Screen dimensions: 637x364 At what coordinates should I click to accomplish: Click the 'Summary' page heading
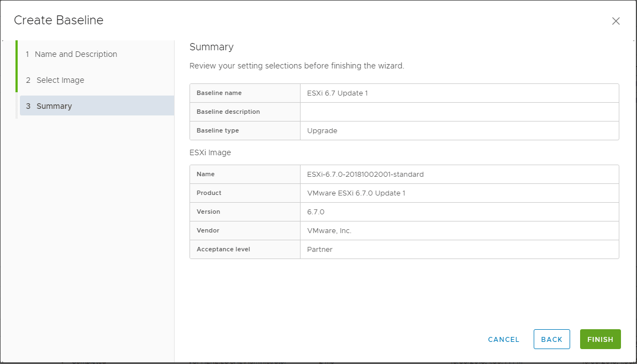[x=211, y=47]
